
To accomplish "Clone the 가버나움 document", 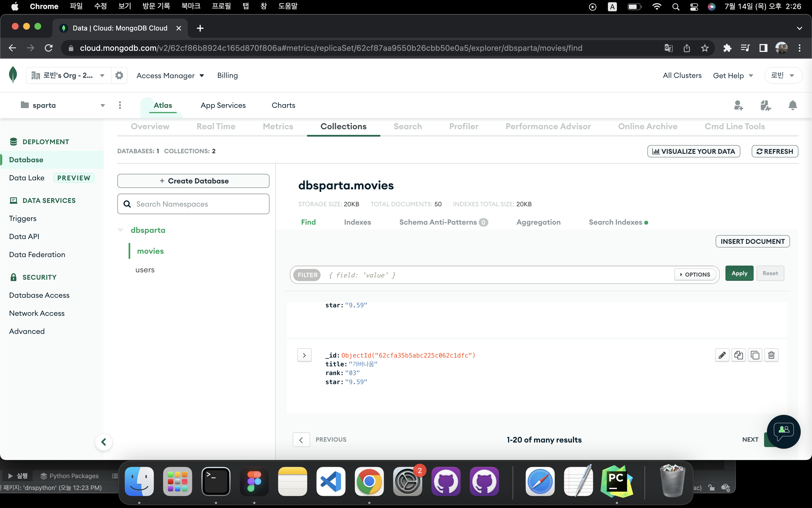I will click(755, 355).
